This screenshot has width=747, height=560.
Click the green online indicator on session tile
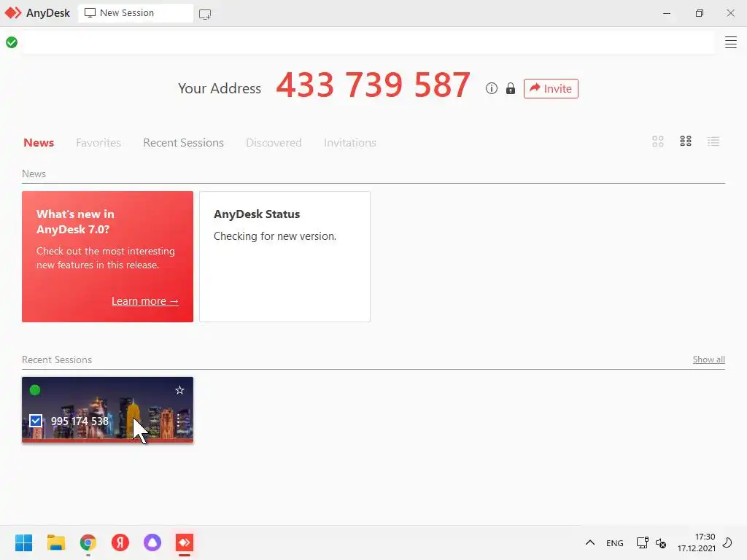click(x=35, y=390)
